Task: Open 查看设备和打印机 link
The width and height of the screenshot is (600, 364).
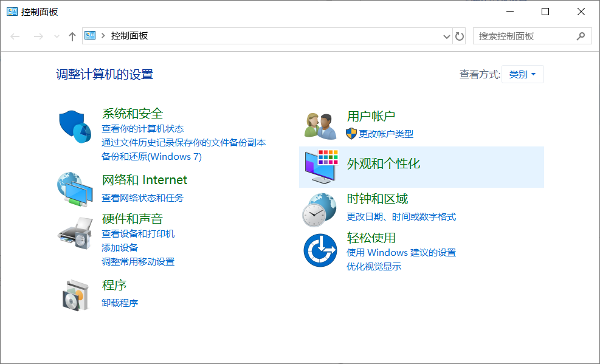Action: (x=138, y=233)
